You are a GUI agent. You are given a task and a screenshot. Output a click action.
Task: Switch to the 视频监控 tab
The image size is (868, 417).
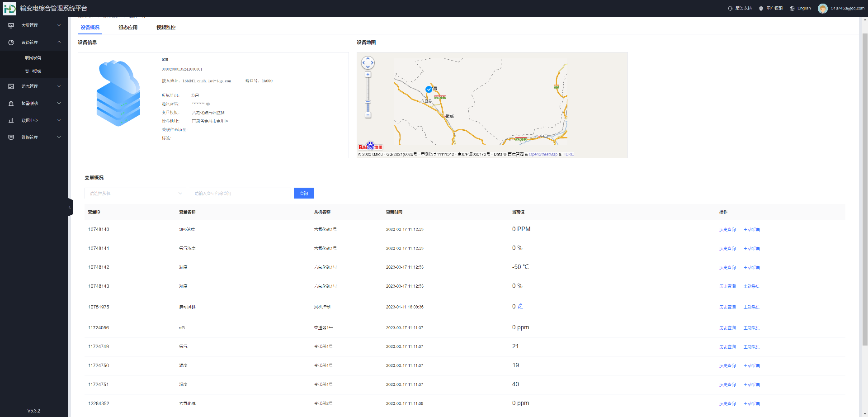(x=166, y=28)
